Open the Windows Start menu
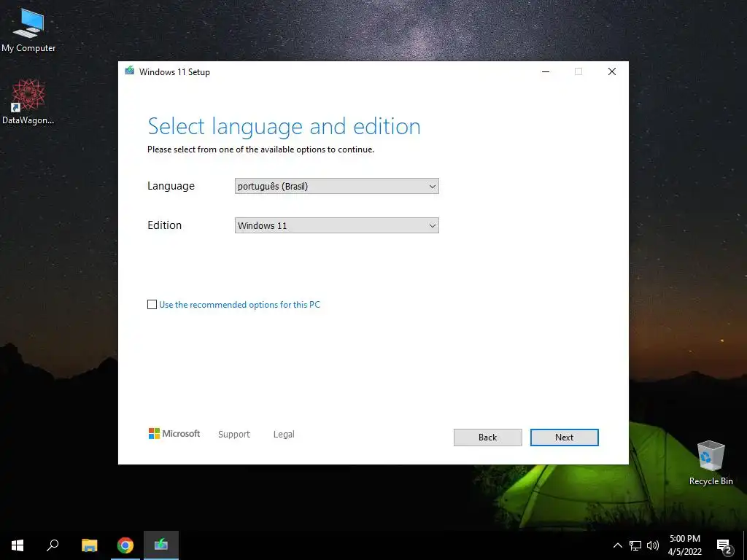Viewport: 747px width, 560px height. point(18,545)
